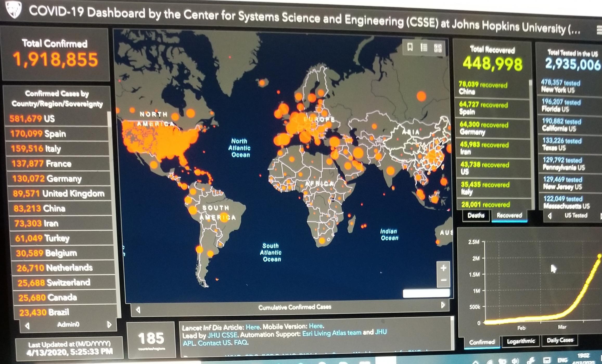The width and height of the screenshot is (602, 364).
Task: Select '83,213 China' row
Action: [61, 209]
